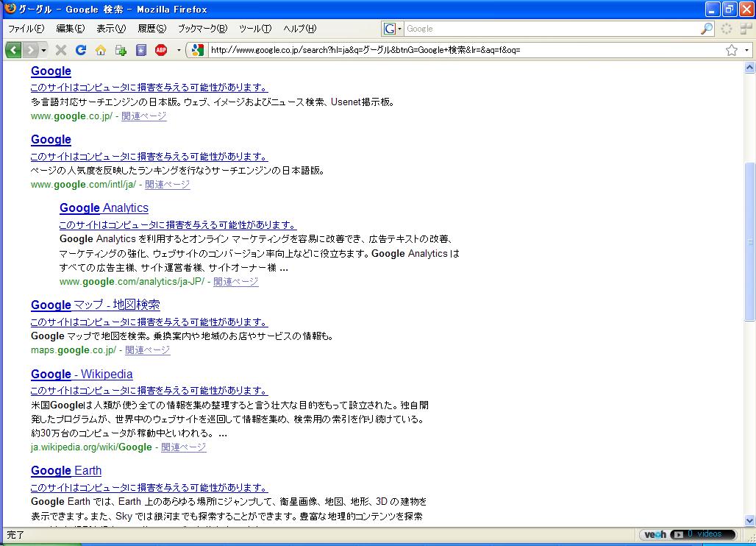Click the maps.google.co.jp/ green URL text

click(74, 350)
